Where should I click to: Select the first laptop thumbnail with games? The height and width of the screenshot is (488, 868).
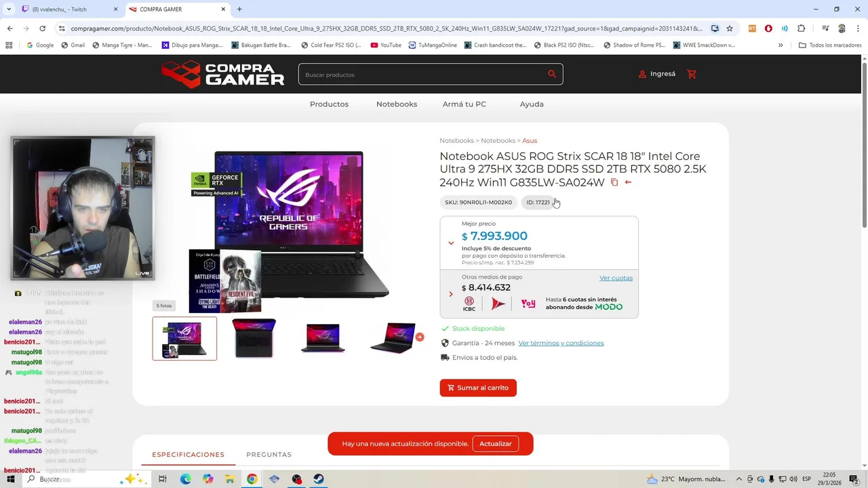[184, 338]
